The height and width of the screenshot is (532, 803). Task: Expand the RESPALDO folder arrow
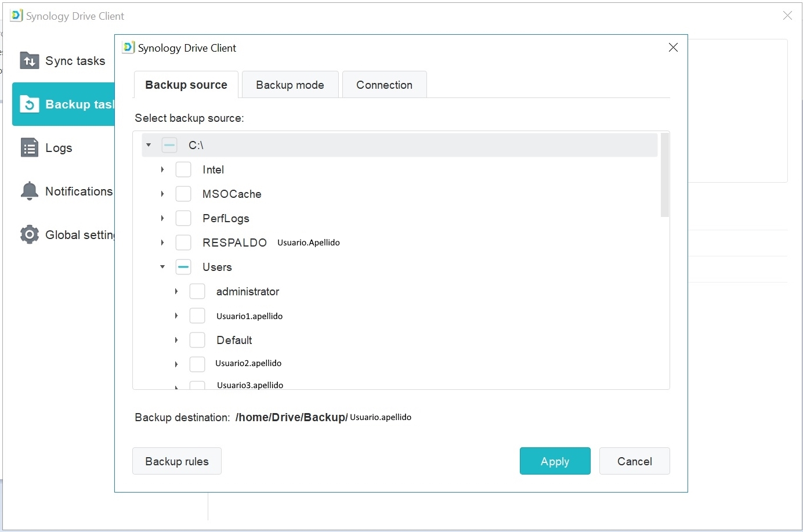click(x=162, y=243)
